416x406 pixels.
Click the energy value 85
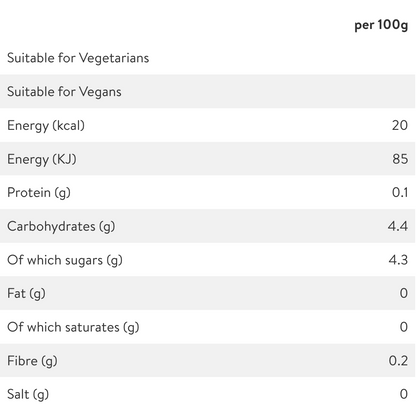[400, 159]
